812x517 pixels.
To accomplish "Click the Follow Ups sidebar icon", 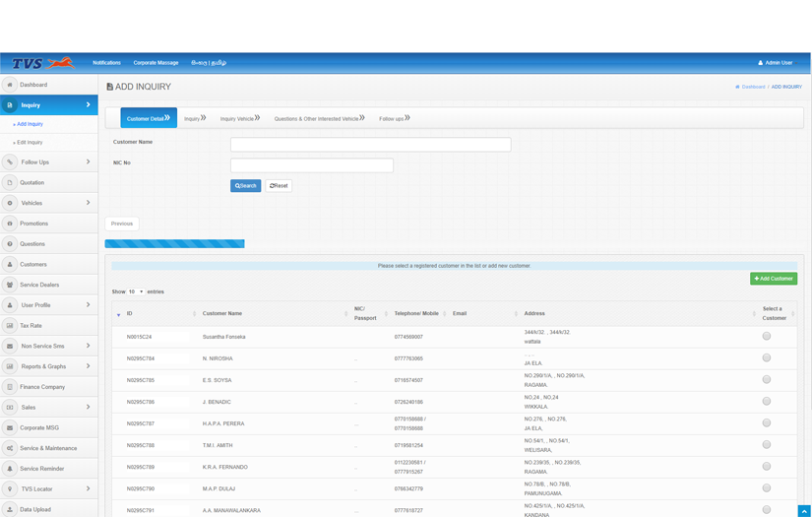I will pyautogui.click(x=9, y=162).
